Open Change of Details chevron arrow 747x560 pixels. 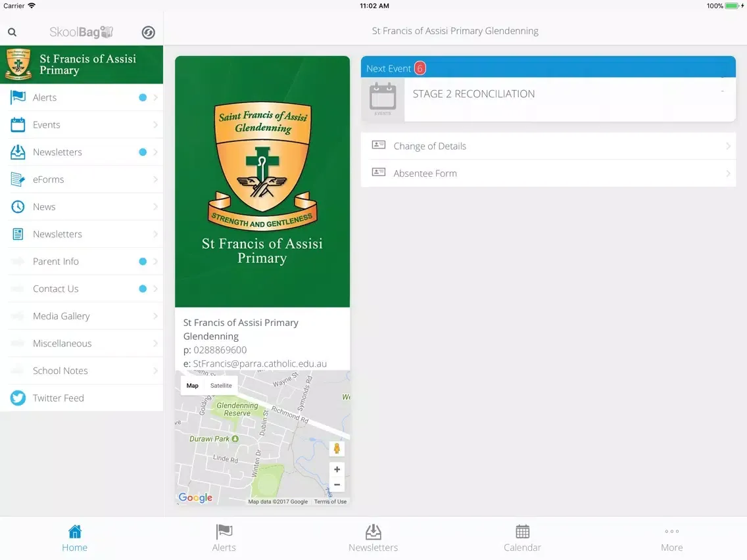coord(728,146)
